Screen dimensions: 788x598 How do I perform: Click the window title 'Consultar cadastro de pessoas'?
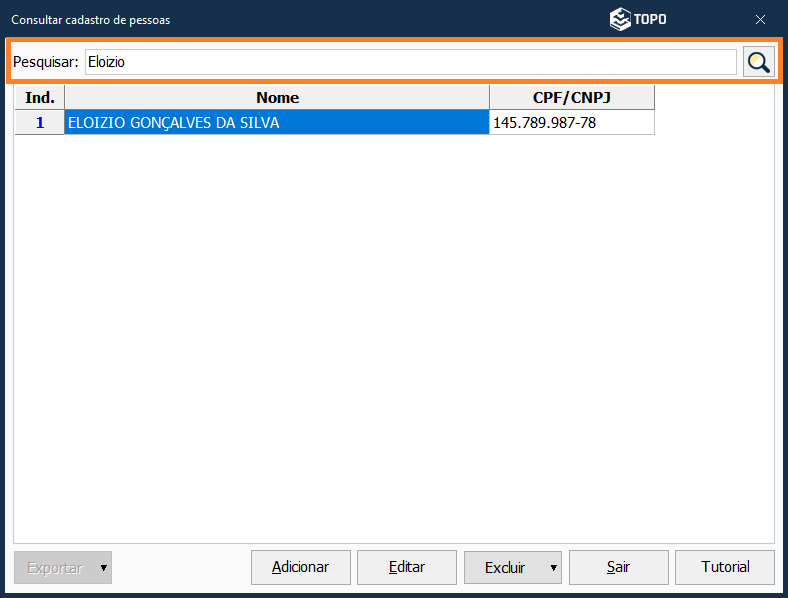91,19
